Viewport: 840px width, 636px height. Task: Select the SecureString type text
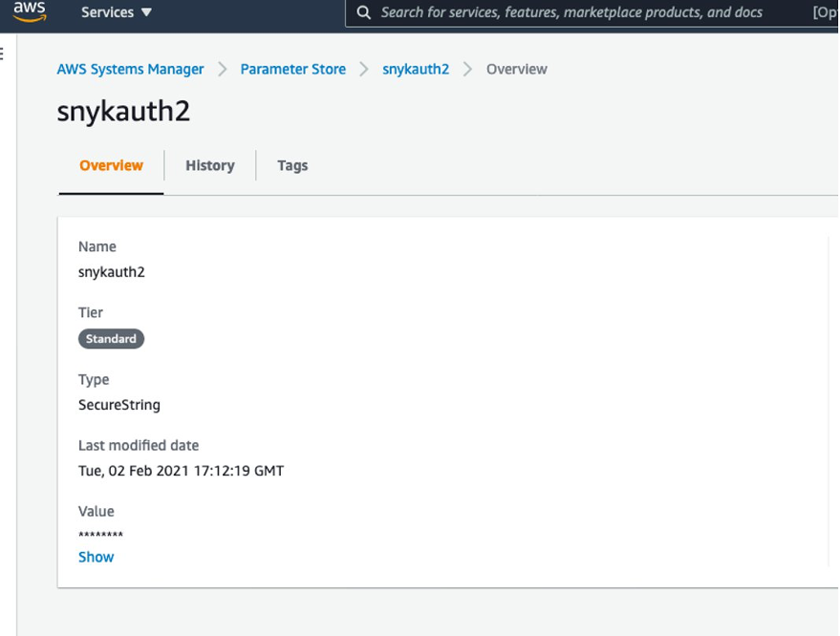click(118, 405)
